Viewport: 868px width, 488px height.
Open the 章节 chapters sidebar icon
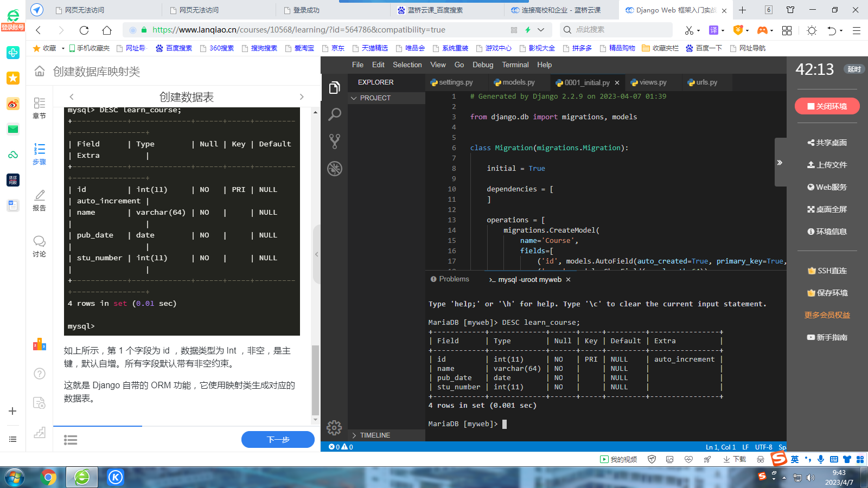tap(39, 108)
